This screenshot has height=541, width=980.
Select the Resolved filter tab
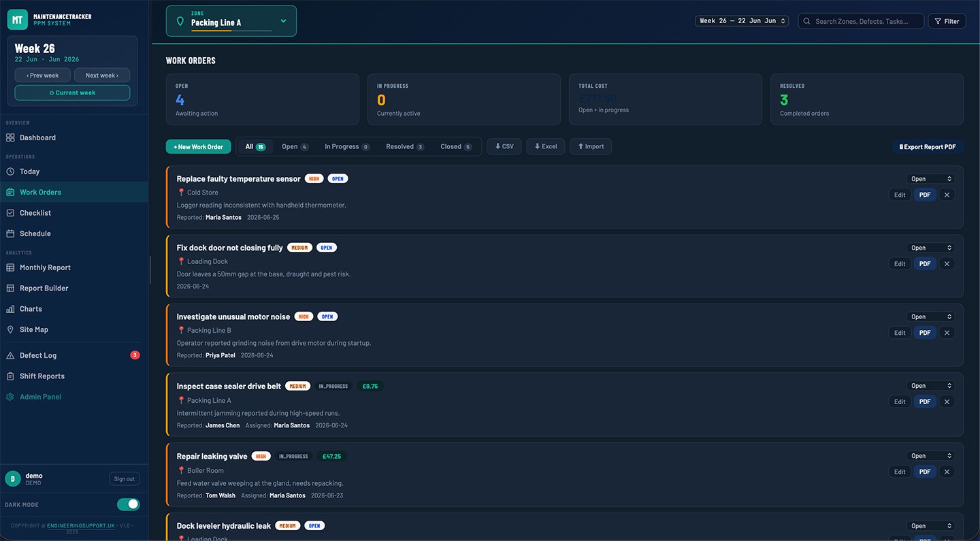(x=405, y=146)
